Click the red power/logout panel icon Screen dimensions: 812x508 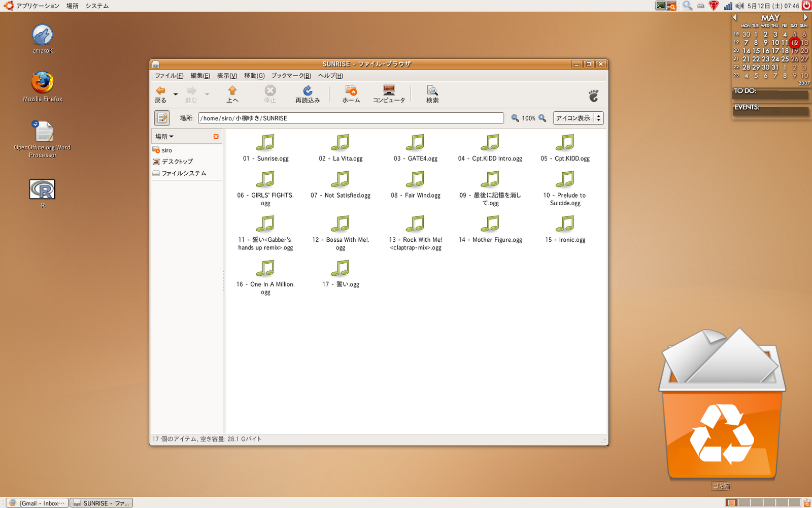[806, 6]
